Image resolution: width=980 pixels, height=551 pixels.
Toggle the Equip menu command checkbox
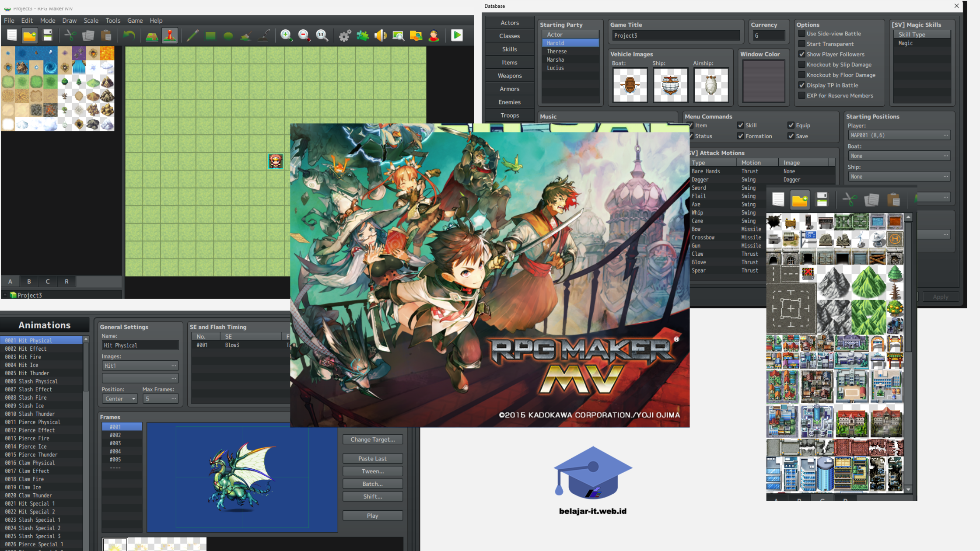[791, 125]
